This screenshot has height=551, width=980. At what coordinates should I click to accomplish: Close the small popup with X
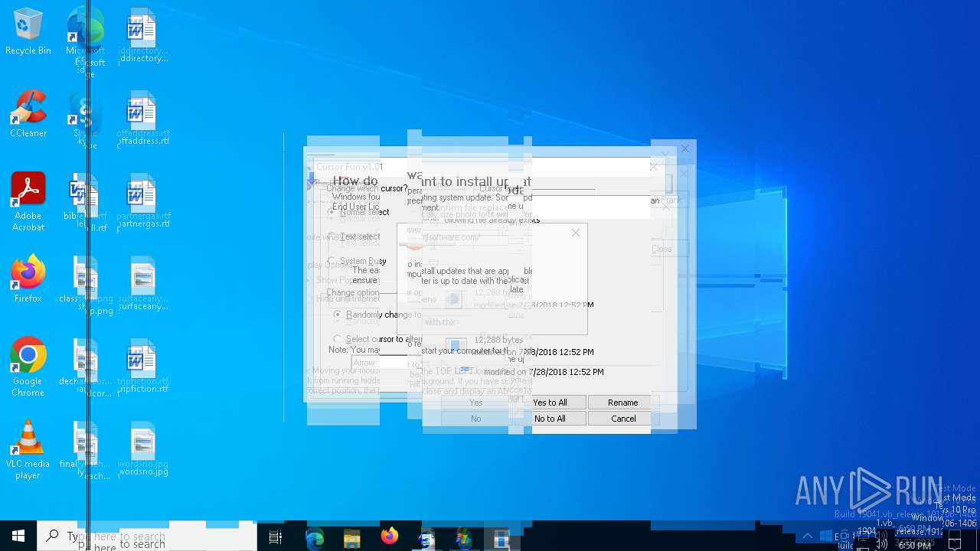point(576,233)
